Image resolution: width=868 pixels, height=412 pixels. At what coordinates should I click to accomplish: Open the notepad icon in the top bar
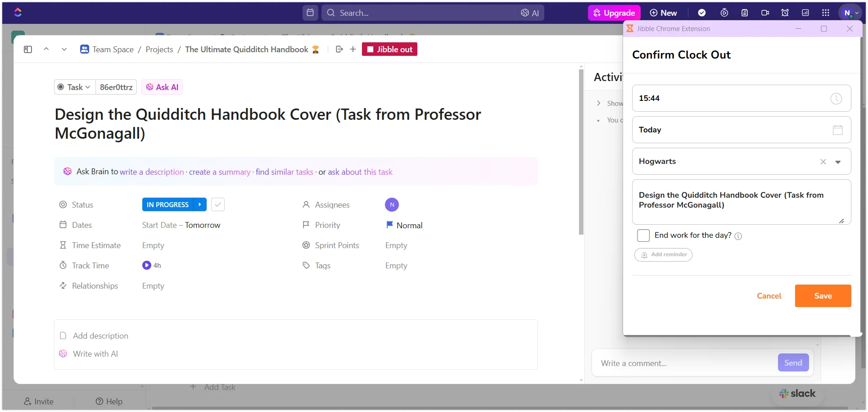[x=745, y=13]
